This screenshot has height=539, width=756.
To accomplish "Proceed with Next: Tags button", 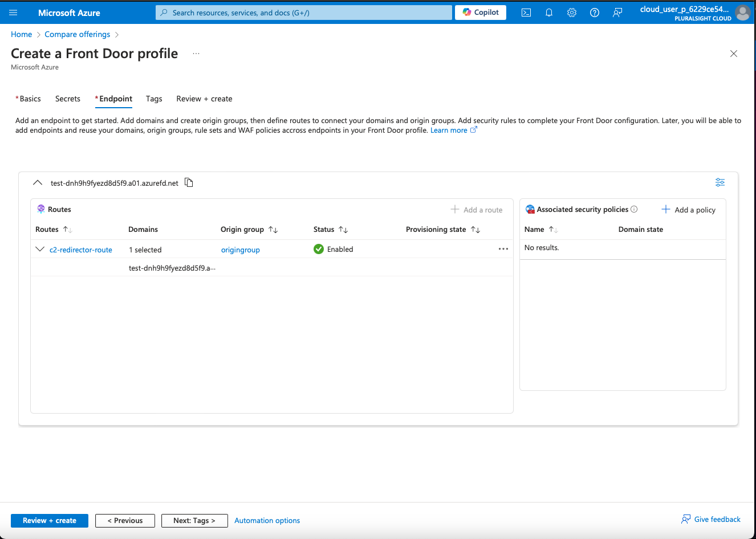I will (194, 521).
